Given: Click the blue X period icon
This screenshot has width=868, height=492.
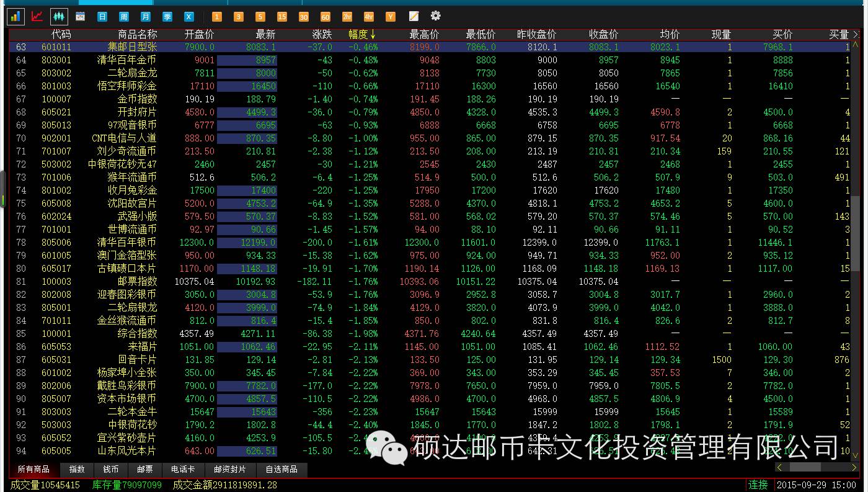Looking at the screenshot, I should pos(188,17).
